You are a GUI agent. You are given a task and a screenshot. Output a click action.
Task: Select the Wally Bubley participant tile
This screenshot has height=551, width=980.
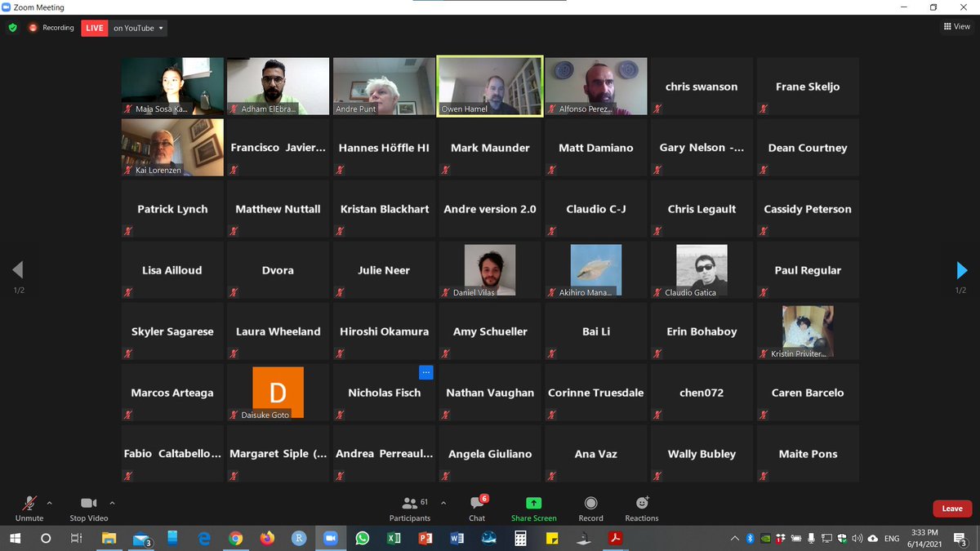[702, 453]
